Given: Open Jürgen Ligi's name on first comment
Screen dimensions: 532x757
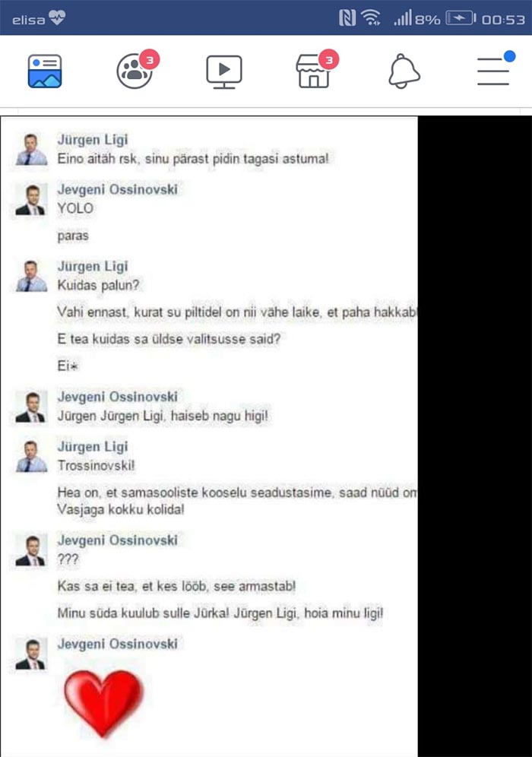Looking at the screenshot, I should click(93, 140).
